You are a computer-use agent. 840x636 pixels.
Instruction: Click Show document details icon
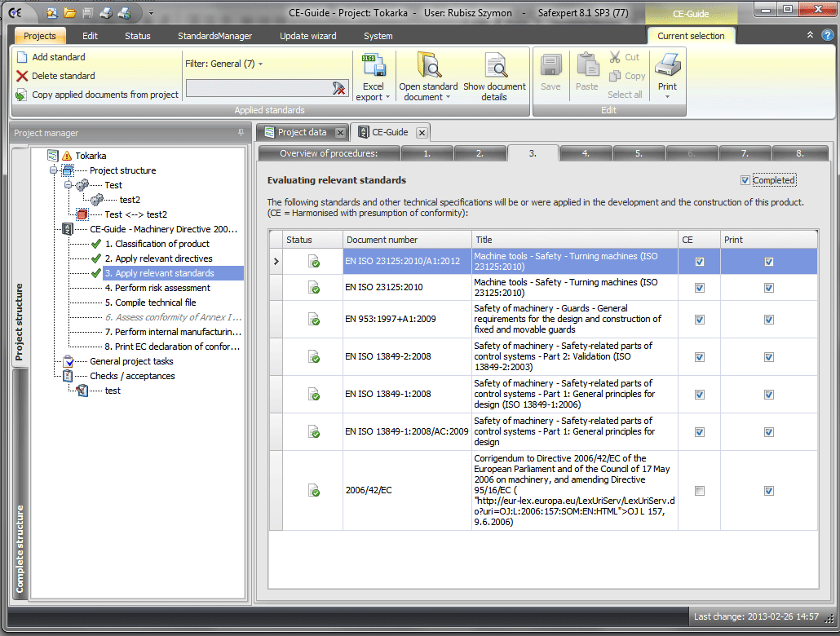tap(494, 67)
